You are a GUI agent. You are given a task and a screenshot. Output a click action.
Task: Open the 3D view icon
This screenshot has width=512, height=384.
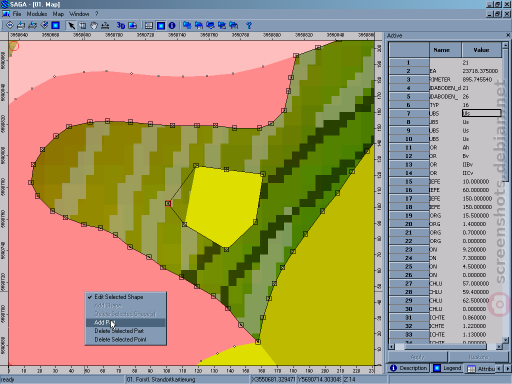click(121, 25)
